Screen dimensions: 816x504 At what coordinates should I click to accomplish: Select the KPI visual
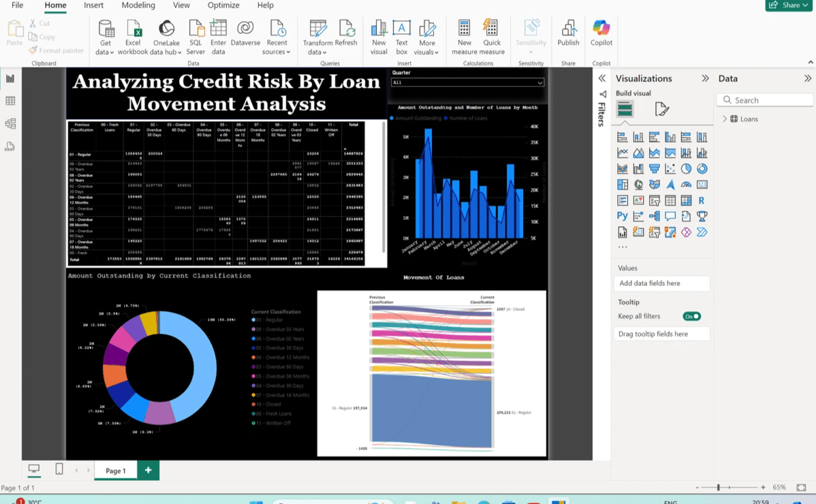(x=638, y=201)
